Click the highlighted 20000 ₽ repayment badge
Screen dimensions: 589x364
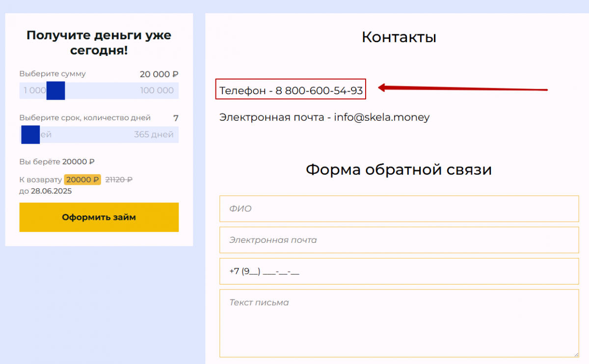pos(82,180)
